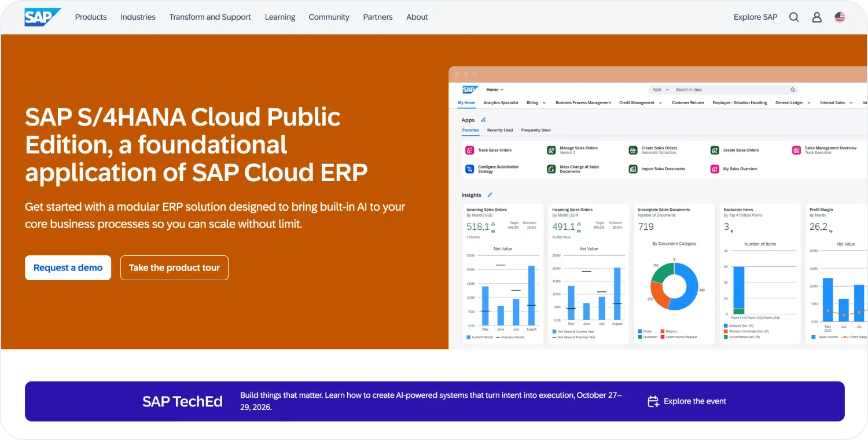Change country via the US flag icon

pyautogui.click(x=840, y=17)
